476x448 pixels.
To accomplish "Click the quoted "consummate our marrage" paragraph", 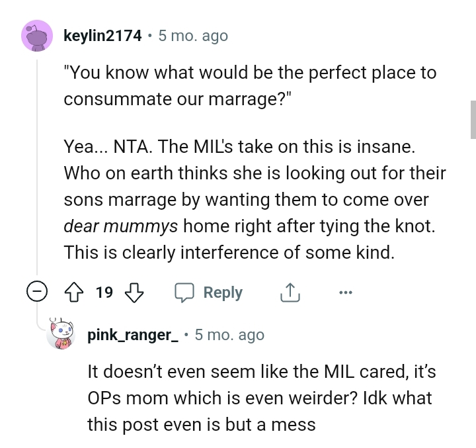I will [250, 86].
